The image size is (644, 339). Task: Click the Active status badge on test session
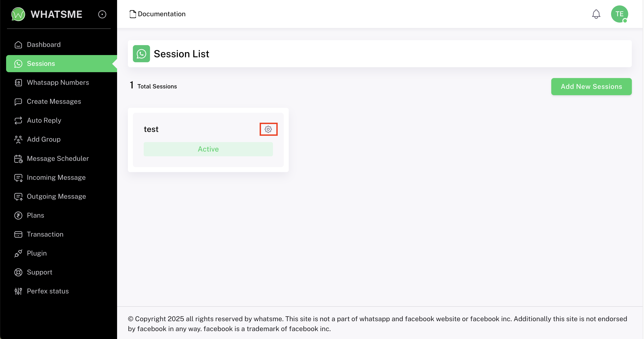(208, 149)
